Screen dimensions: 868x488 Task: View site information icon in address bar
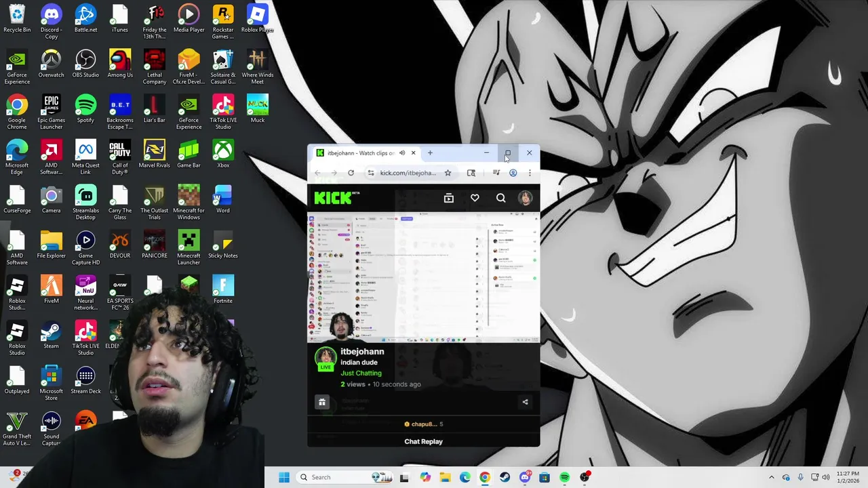tap(371, 173)
